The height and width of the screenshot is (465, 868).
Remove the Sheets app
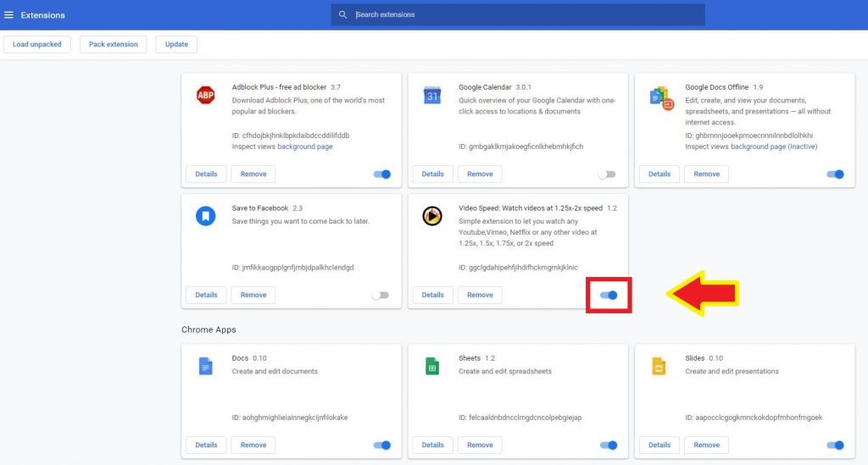tap(480, 445)
